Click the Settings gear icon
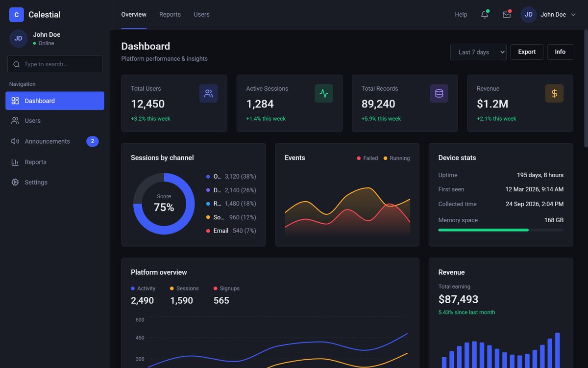 (x=15, y=182)
